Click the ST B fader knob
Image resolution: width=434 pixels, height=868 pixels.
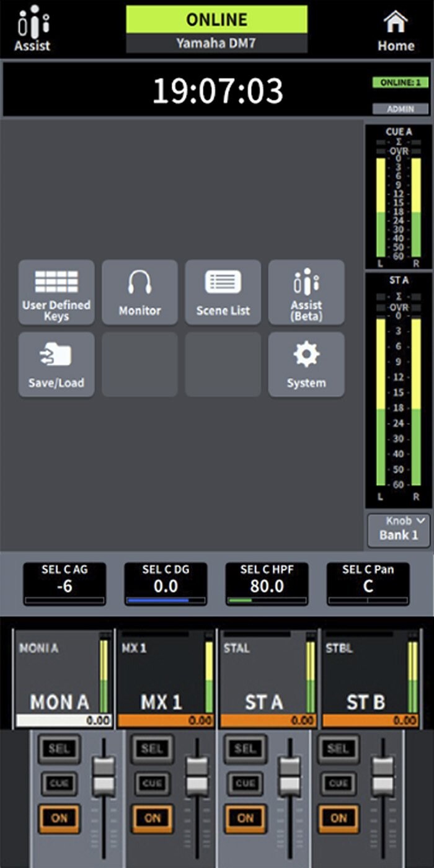pos(383,776)
